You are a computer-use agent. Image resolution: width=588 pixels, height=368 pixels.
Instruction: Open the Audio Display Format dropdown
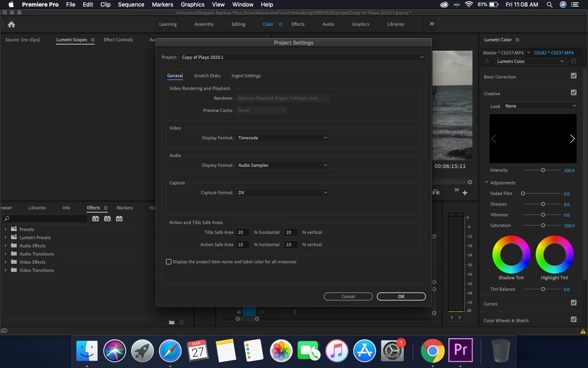click(x=283, y=166)
